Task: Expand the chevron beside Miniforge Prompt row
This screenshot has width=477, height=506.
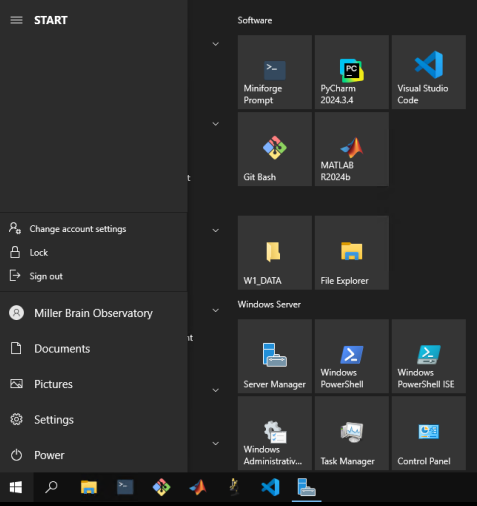Action: point(216,44)
